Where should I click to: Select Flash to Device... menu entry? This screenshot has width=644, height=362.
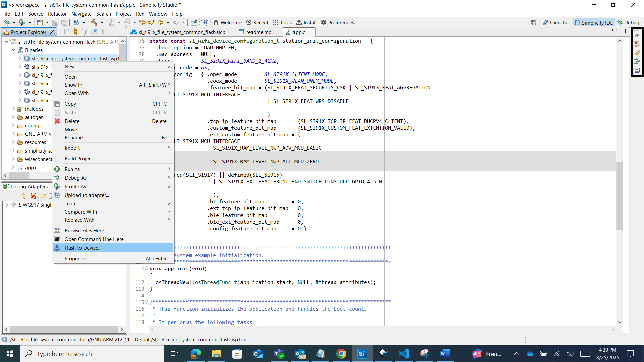[x=83, y=248]
